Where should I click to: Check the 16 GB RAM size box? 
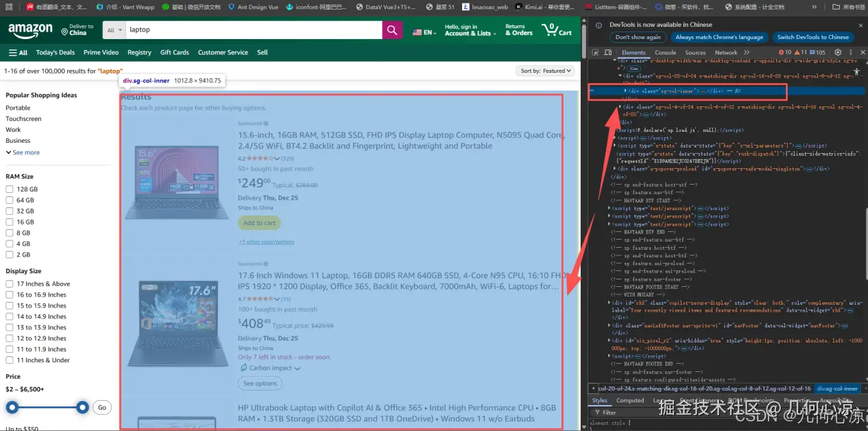tap(10, 222)
